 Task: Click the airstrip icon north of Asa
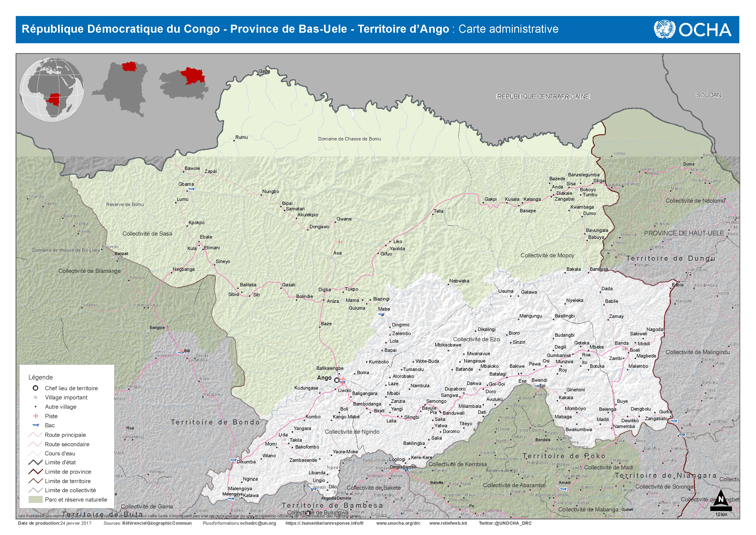(339, 242)
